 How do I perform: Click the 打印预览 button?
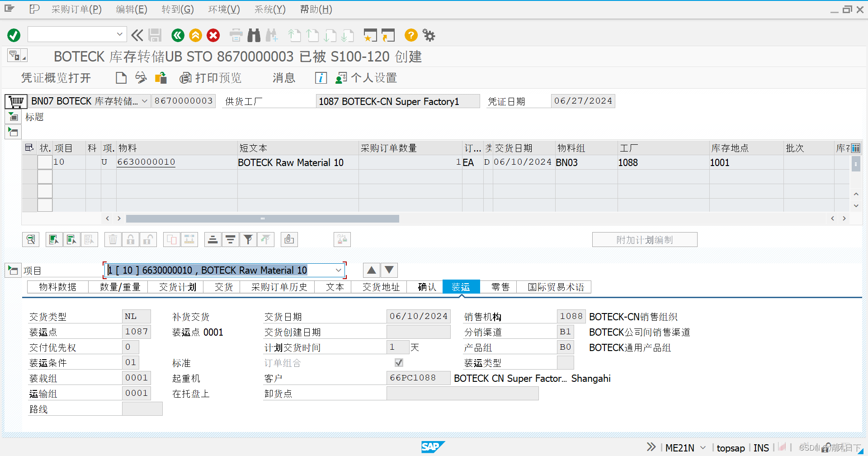tap(211, 78)
